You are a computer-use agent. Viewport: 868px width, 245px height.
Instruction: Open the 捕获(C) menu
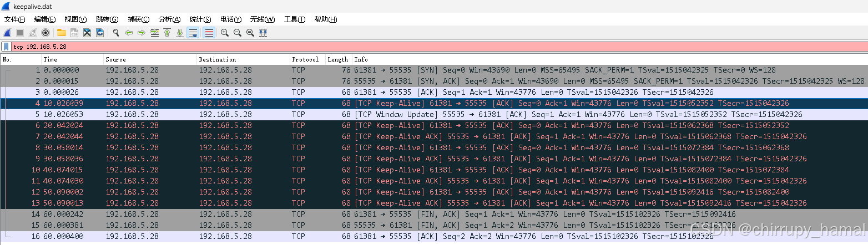138,19
